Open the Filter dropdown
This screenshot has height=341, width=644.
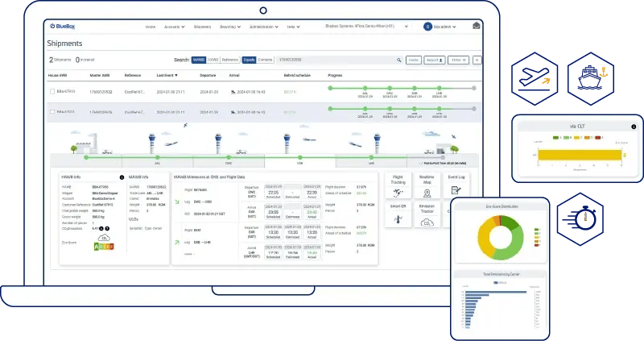458,60
